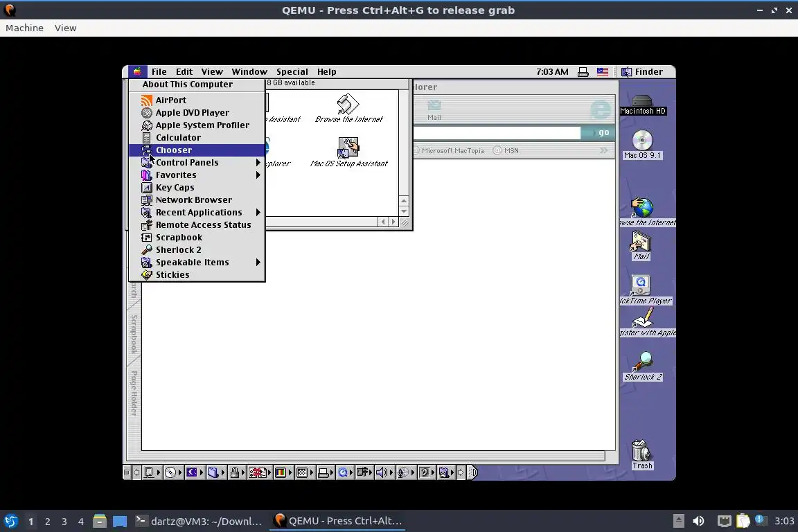Screen dimensions: 798x532
Task: Select Browse the Internet in Finder window
Action: click(x=348, y=109)
